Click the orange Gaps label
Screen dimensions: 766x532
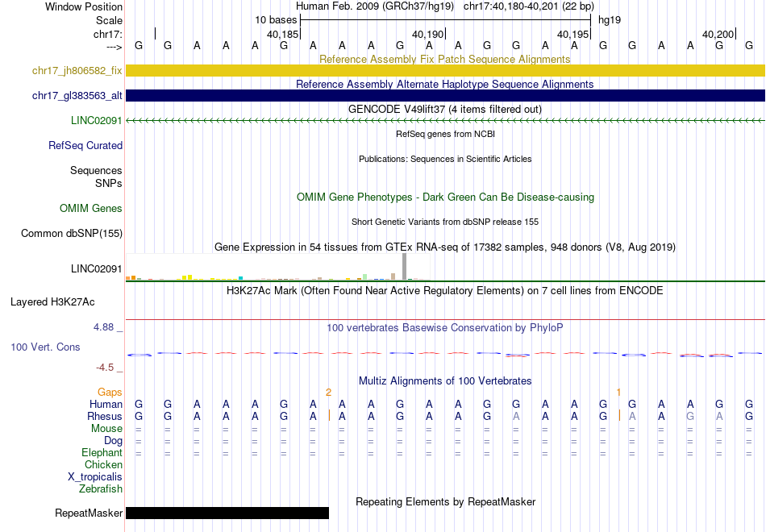tap(110, 393)
